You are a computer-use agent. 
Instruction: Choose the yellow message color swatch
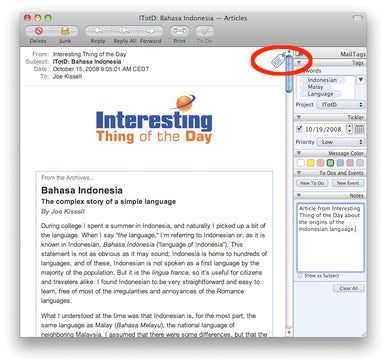point(311,163)
